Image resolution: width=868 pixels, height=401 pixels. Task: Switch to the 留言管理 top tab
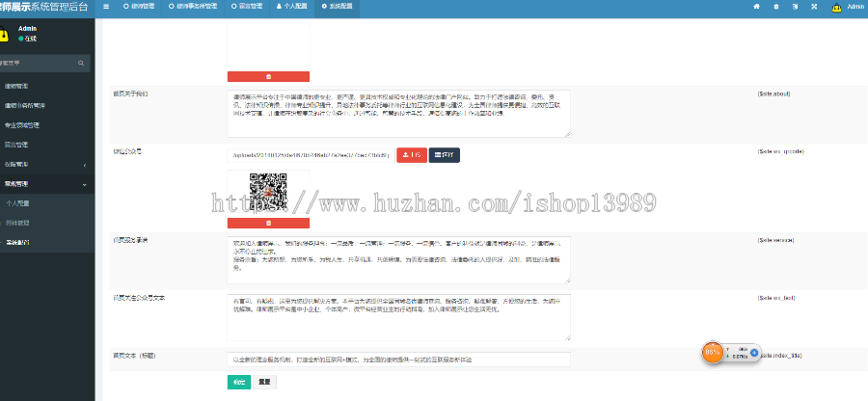click(x=247, y=7)
